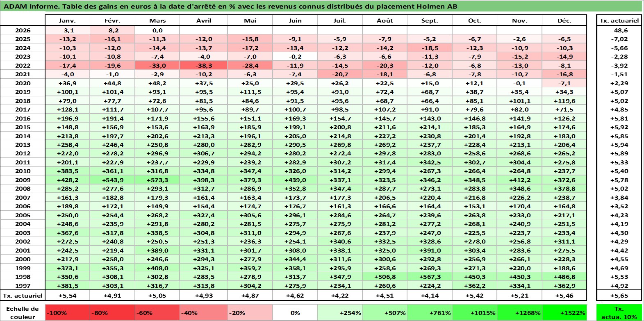
Task: Click the +1015% color scale swatch
Action: [x=475, y=312]
